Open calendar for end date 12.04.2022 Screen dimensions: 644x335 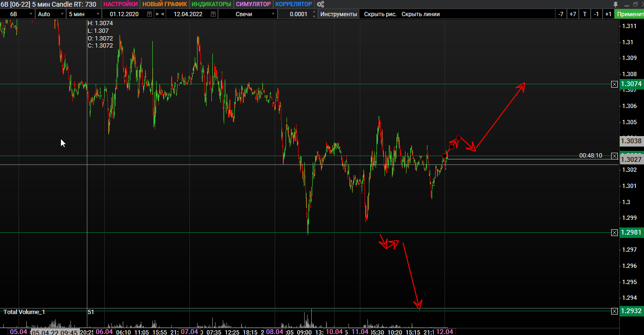click(213, 14)
